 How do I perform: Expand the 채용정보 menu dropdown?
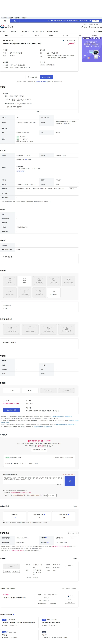click(4, 31)
